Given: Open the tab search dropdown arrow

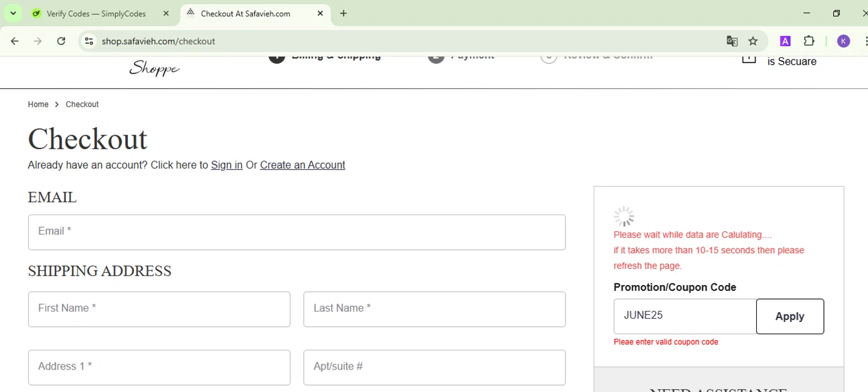Looking at the screenshot, I should tap(13, 13).
